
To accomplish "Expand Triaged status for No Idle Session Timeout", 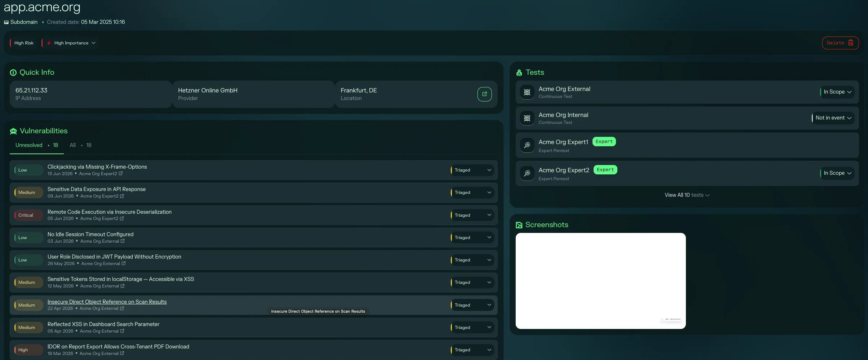I will tap(472, 238).
